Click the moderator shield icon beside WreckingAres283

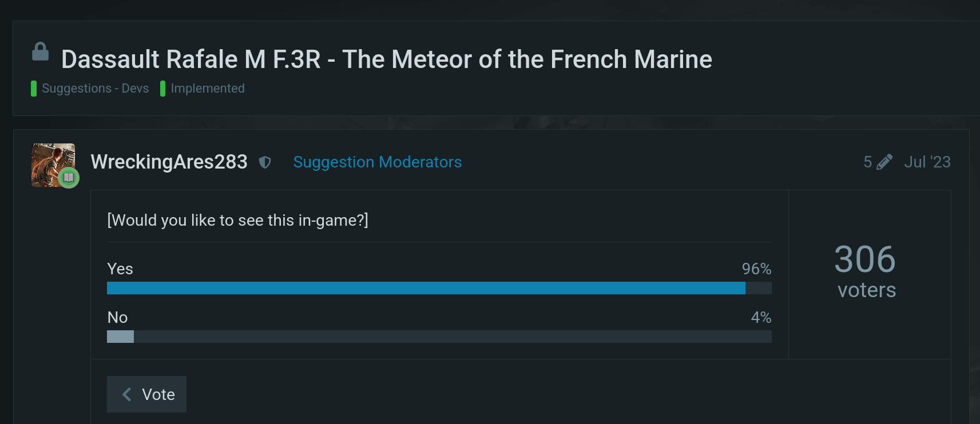265,162
